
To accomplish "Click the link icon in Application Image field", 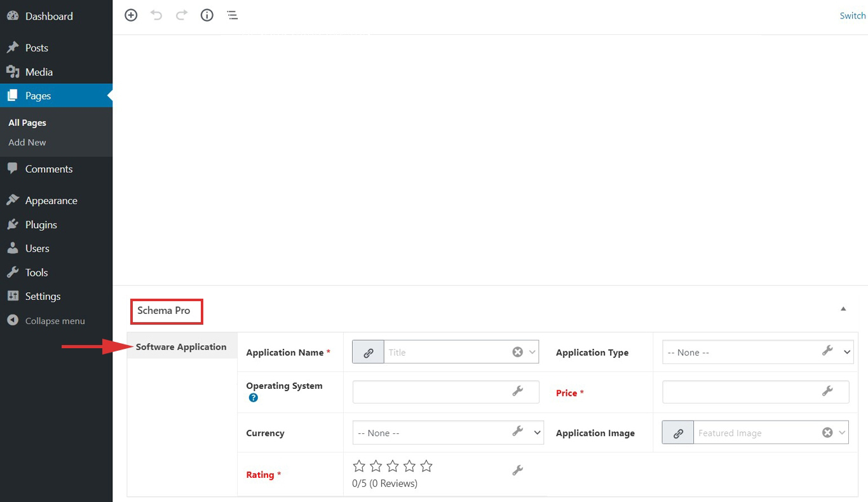I will pos(677,432).
